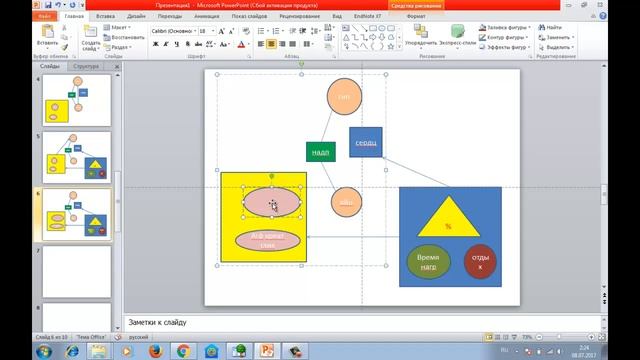
Task: Fit slide to window icon
Action: pyautogui.click(x=602, y=337)
